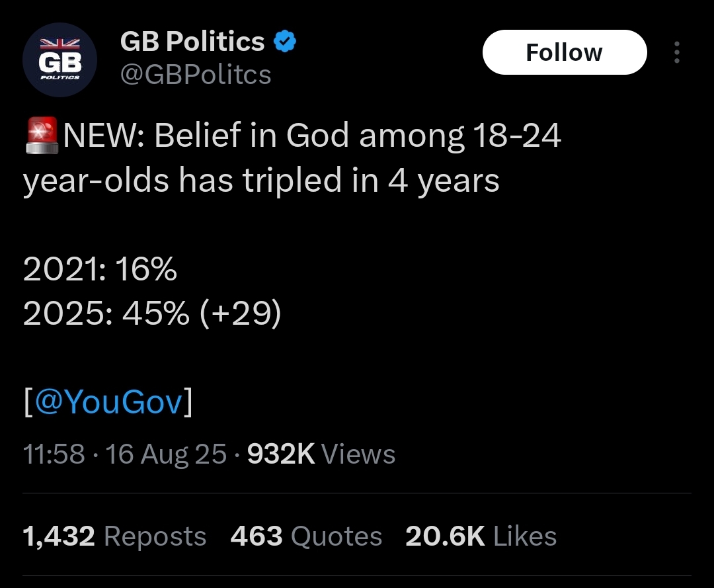714x588 pixels.
Task: Click the 11:58 timestamp
Action: pyautogui.click(x=54, y=454)
